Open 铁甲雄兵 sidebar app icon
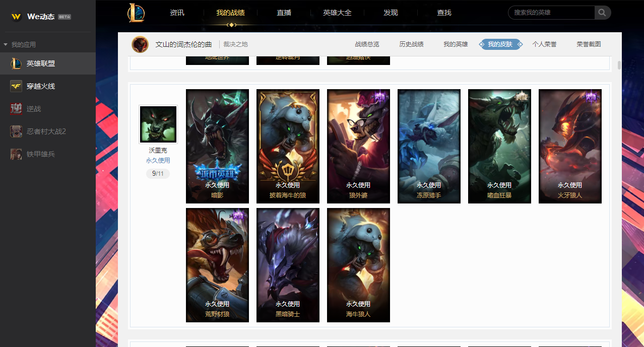 tap(16, 154)
